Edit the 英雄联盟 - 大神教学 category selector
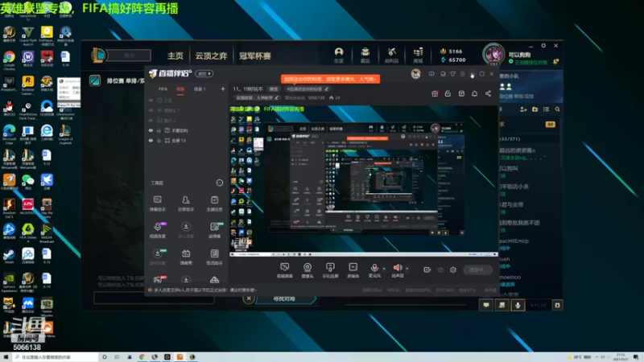Image resolution: width=644 pixels, height=362 pixels. point(257,97)
